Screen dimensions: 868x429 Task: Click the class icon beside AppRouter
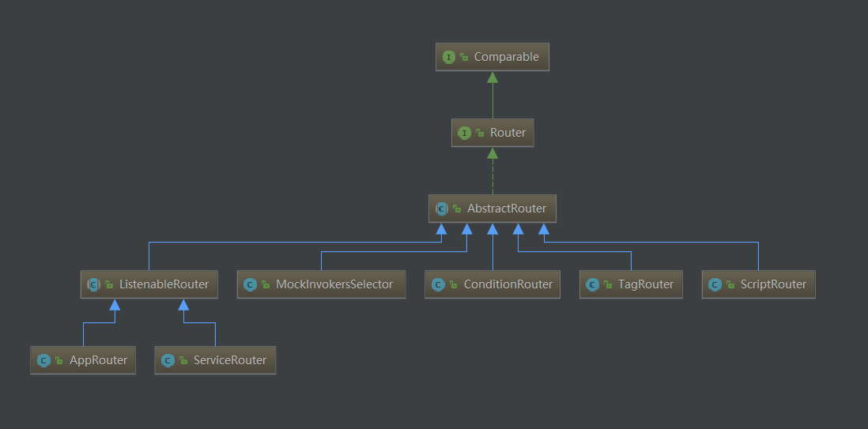tap(43, 360)
